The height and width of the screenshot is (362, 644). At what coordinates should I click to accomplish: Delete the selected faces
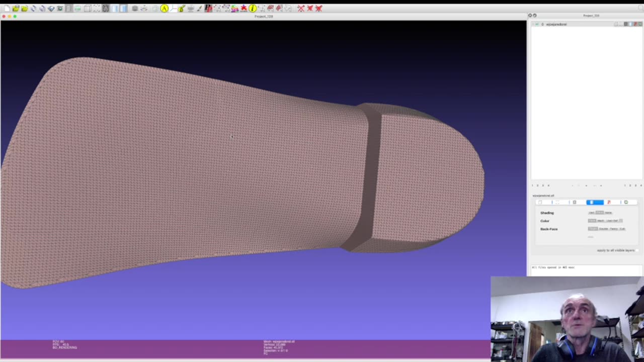click(310, 8)
